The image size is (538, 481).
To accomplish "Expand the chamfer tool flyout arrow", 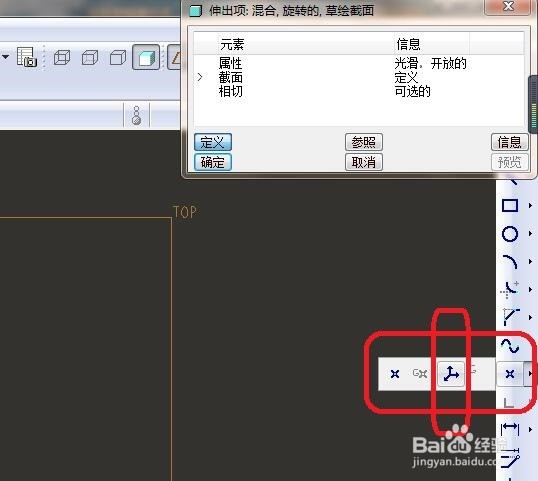I will (530, 317).
